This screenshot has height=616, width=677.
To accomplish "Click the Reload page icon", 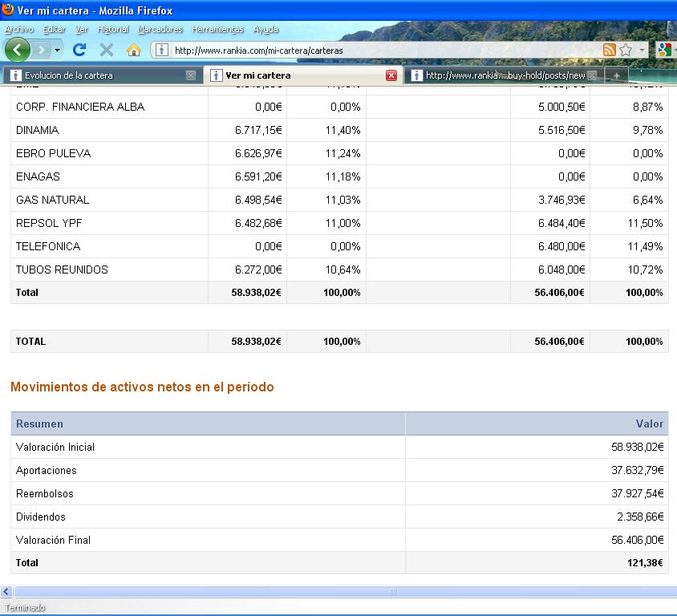I will [x=79, y=50].
